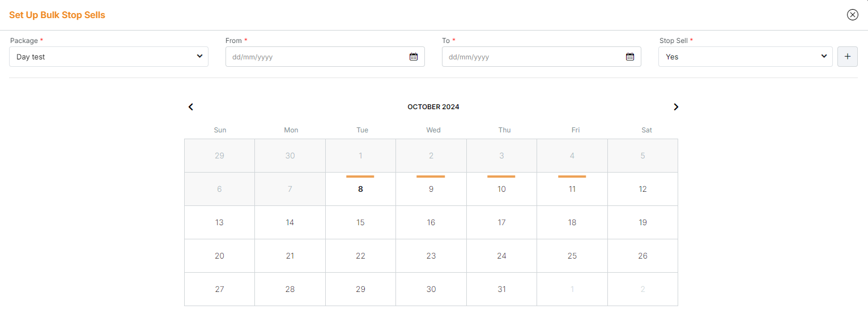The width and height of the screenshot is (868, 318).
Task: Click the OCTOBER 2024 month header
Action: 433,107
